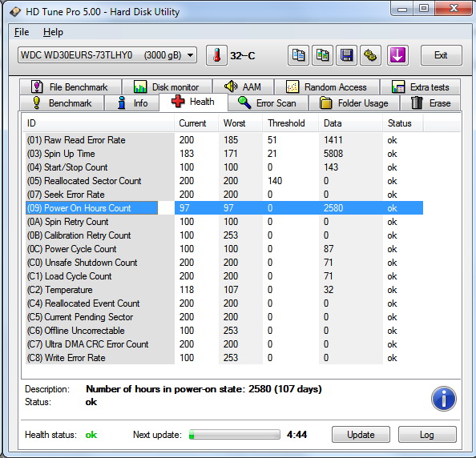Screen dimensions: 476x458
Task: Sort by the Worst column header
Action: [x=240, y=123]
